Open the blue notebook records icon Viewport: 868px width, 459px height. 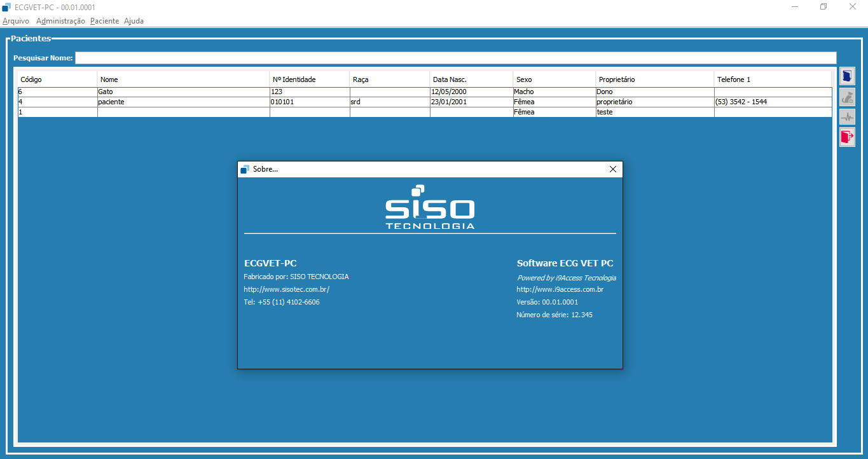point(847,76)
